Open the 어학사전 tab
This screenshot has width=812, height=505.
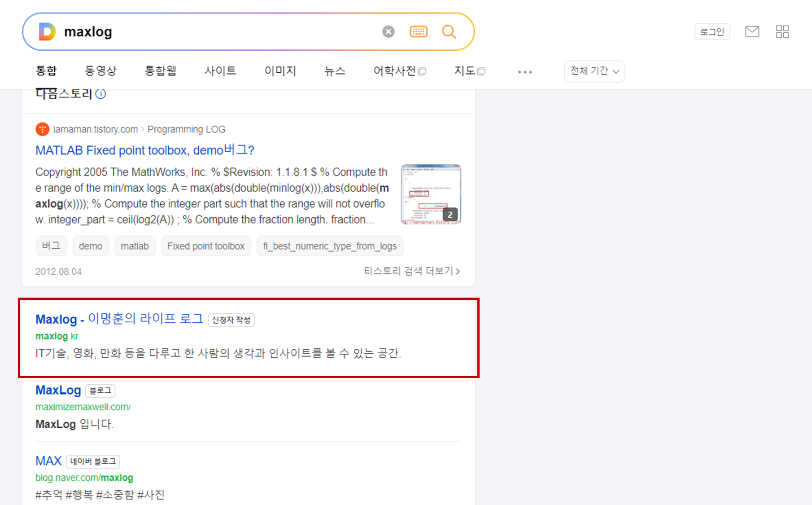coord(400,71)
